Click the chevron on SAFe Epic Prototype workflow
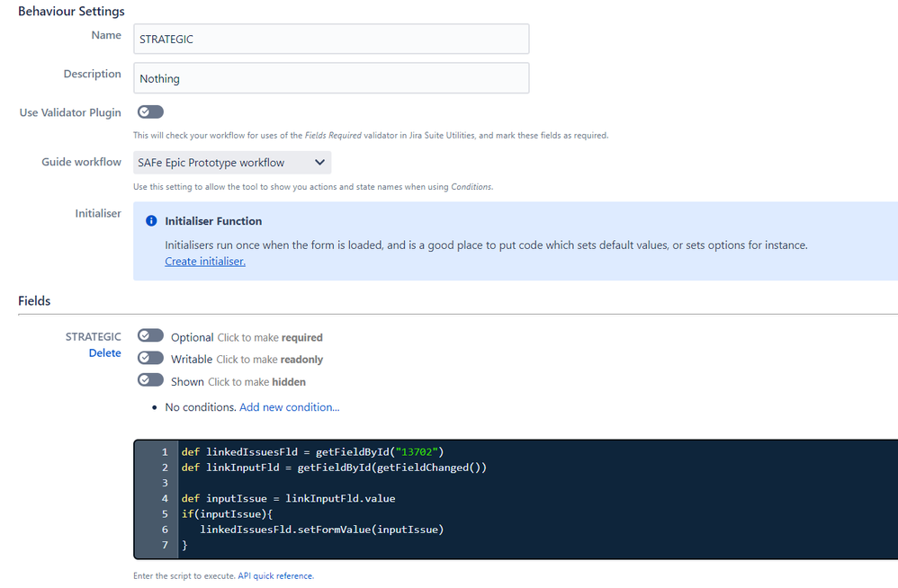The height and width of the screenshot is (588, 898). [319, 163]
